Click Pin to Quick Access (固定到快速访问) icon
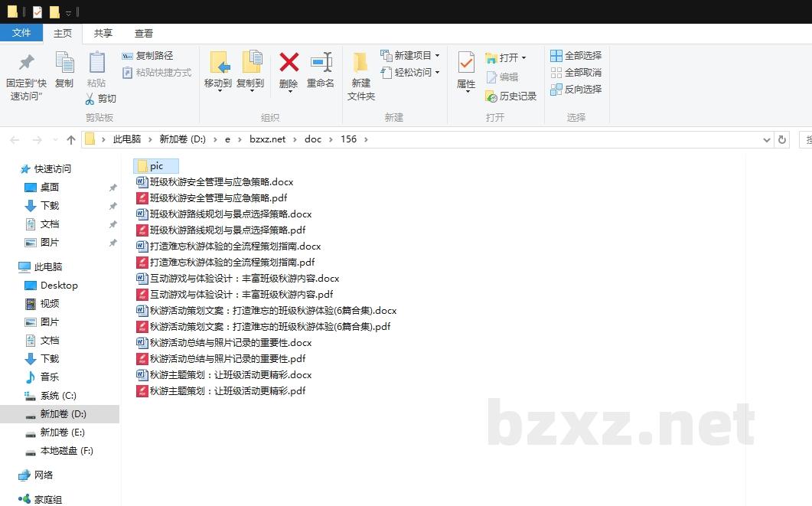This screenshot has height=506, width=812. click(27, 63)
